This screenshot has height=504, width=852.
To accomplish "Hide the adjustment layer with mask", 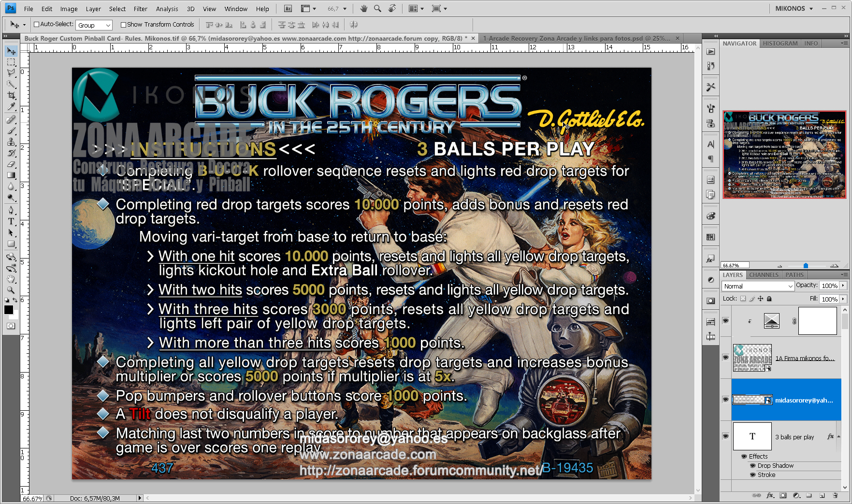I will [x=725, y=320].
